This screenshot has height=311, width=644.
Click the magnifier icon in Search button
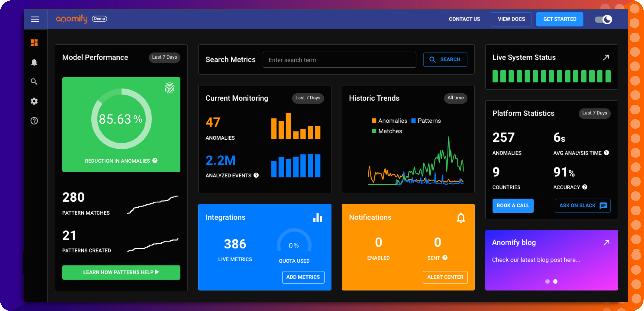tap(433, 60)
